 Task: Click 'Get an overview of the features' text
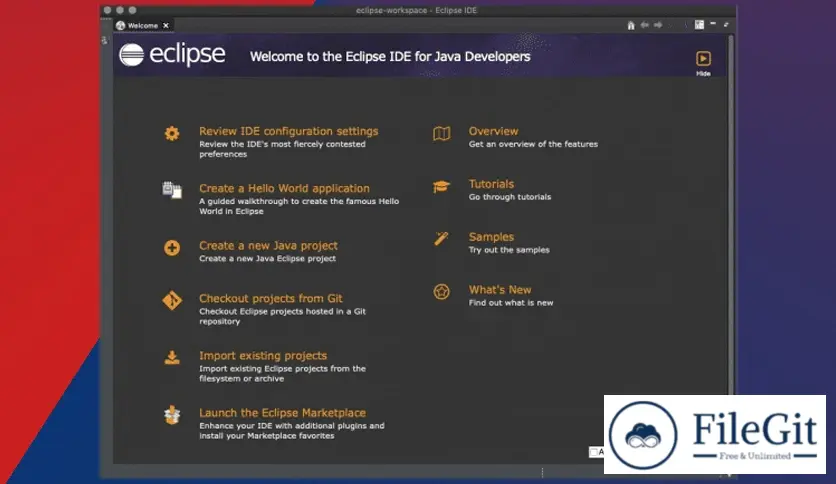[x=533, y=144]
